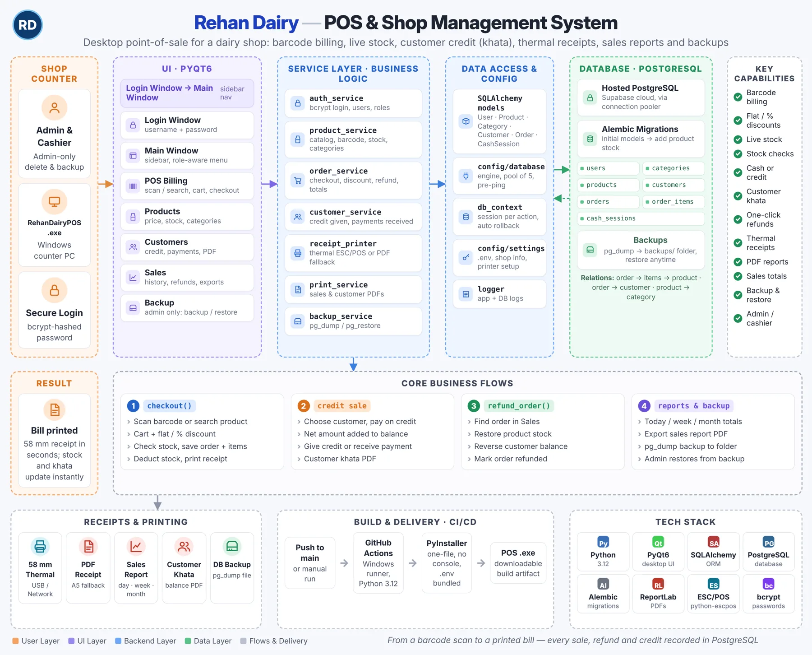Select the credit sale flow tag

pos(342,406)
